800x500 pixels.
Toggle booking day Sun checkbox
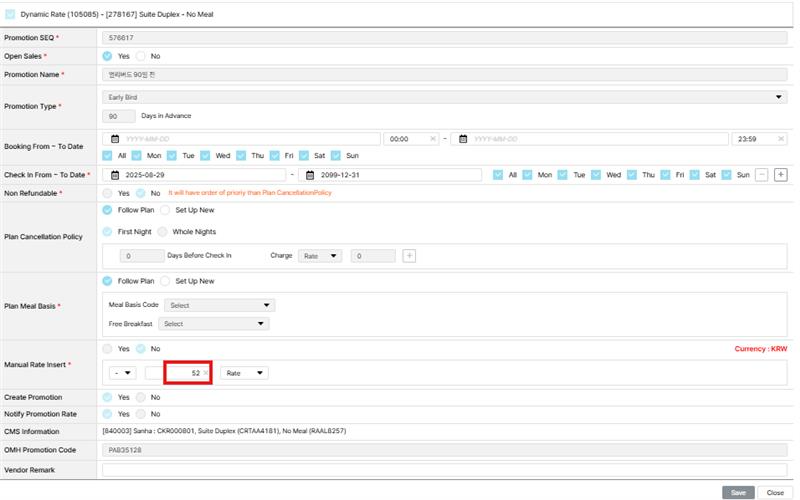pyautogui.click(x=336, y=156)
